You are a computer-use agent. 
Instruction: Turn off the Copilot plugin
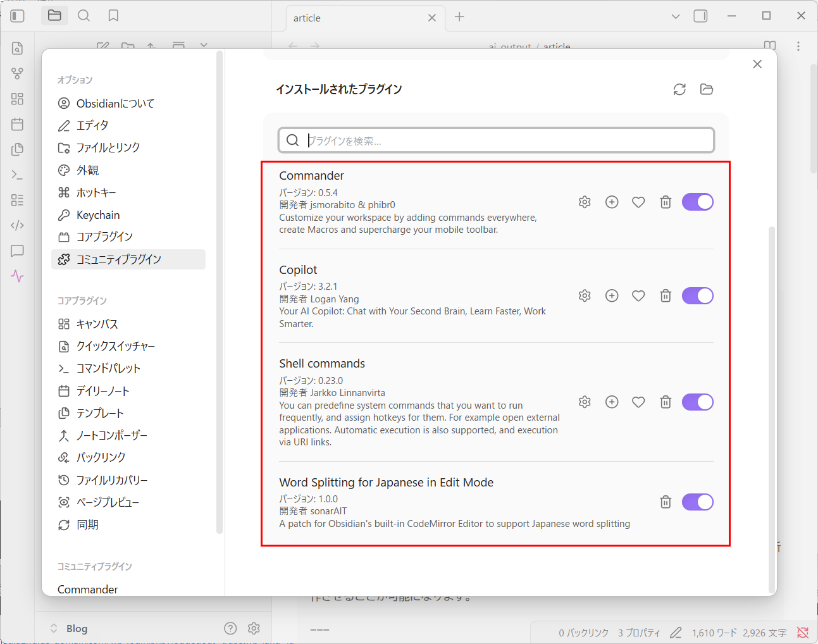(x=697, y=295)
